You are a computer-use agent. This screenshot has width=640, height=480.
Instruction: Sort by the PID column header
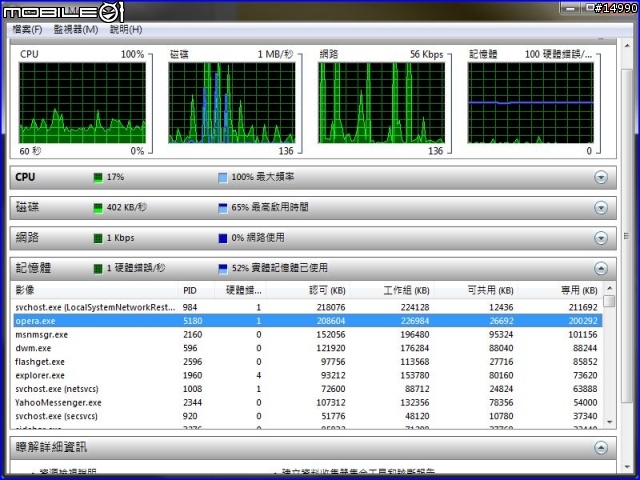(196, 290)
